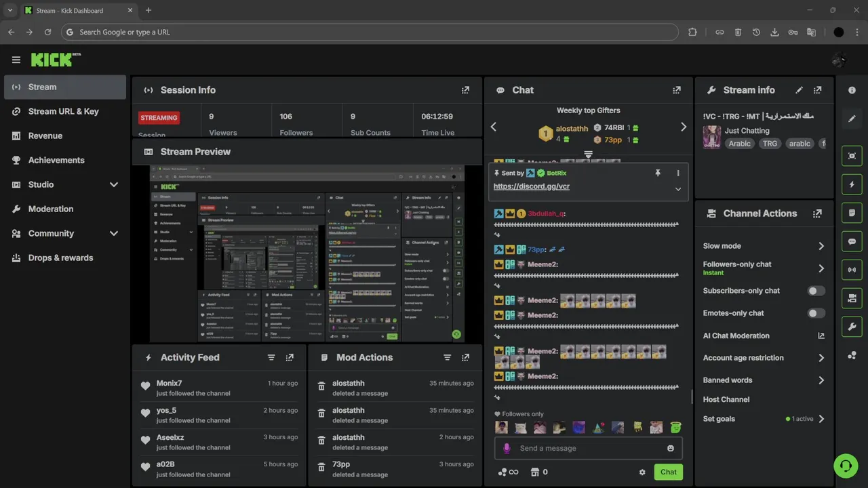Click the note document rail icon
This screenshot has height=488, width=868.
(x=852, y=213)
